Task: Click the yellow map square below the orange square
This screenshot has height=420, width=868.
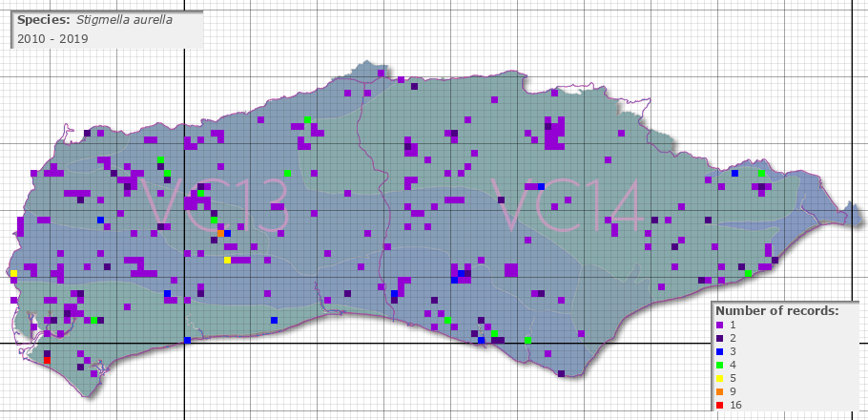Action: [227, 260]
